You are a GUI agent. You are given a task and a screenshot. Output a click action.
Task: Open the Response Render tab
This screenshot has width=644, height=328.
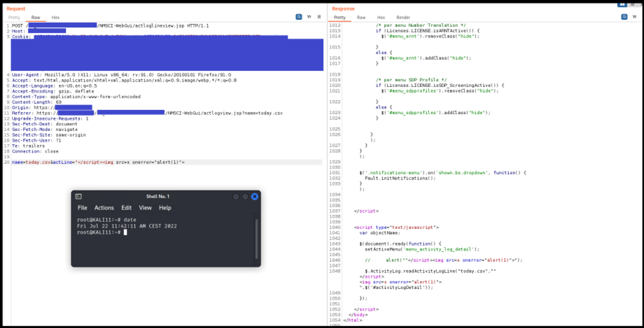coord(403,18)
